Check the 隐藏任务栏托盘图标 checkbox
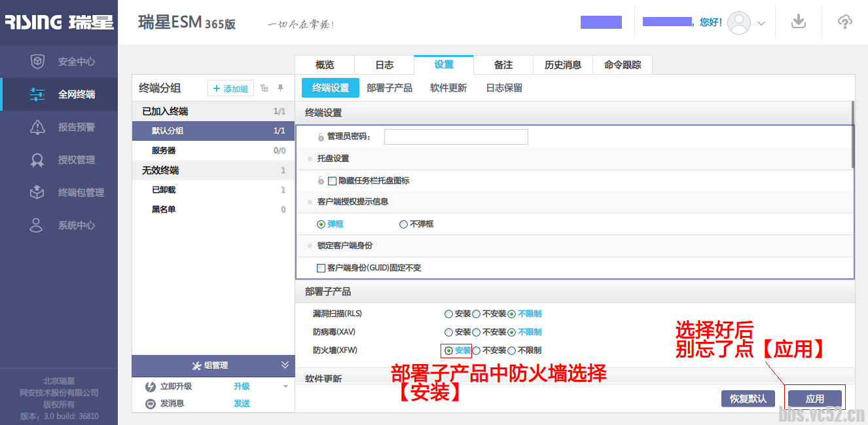 (333, 181)
